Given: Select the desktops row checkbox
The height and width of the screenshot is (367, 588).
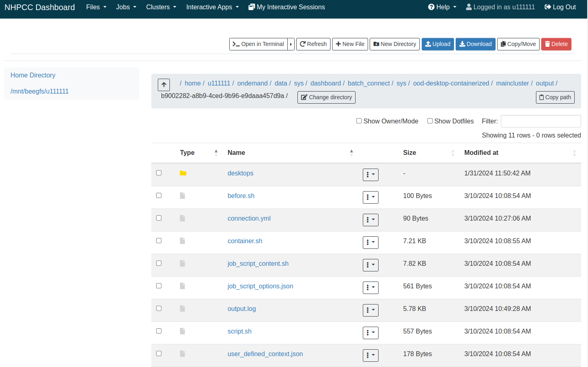Looking at the screenshot, I should (x=159, y=173).
